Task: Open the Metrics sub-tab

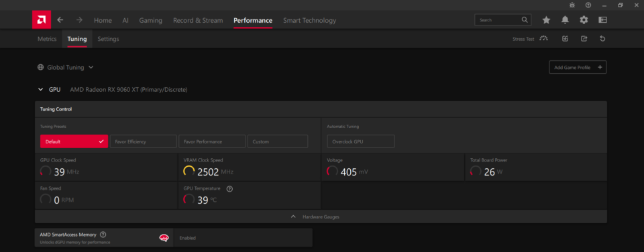Action: [x=47, y=39]
